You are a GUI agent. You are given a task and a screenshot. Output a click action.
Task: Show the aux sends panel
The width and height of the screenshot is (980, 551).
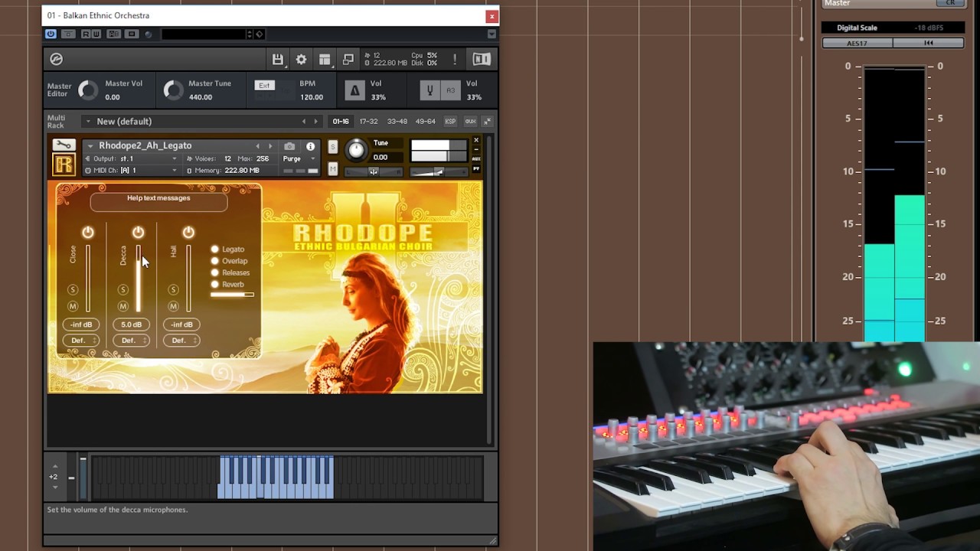[x=470, y=121]
